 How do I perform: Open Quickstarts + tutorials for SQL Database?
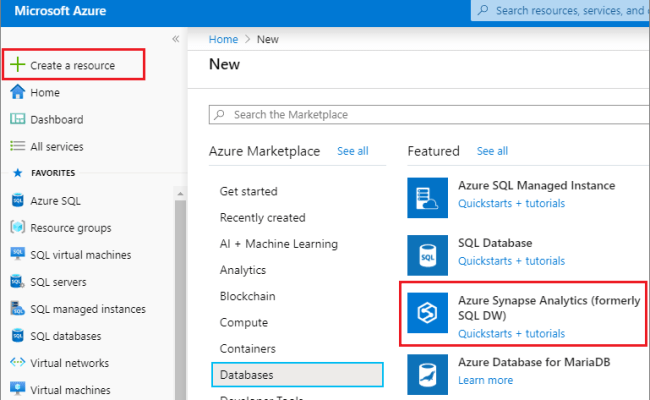click(512, 261)
